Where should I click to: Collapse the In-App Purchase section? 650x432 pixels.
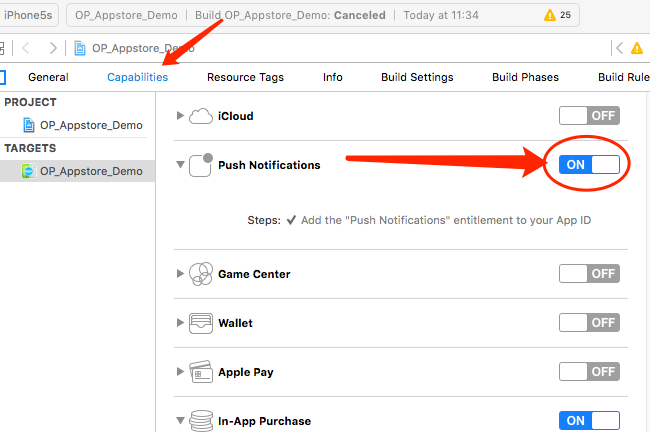click(x=180, y=420)
